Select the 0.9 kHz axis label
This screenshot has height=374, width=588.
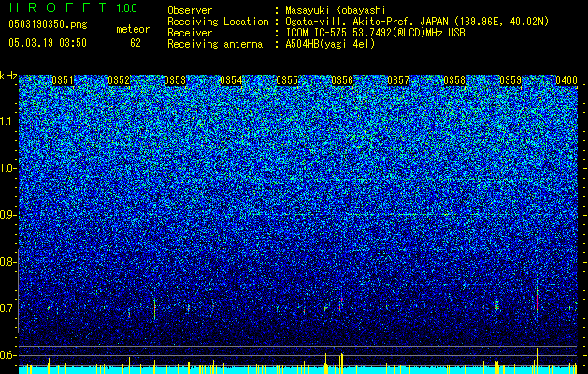coord(7,215)
